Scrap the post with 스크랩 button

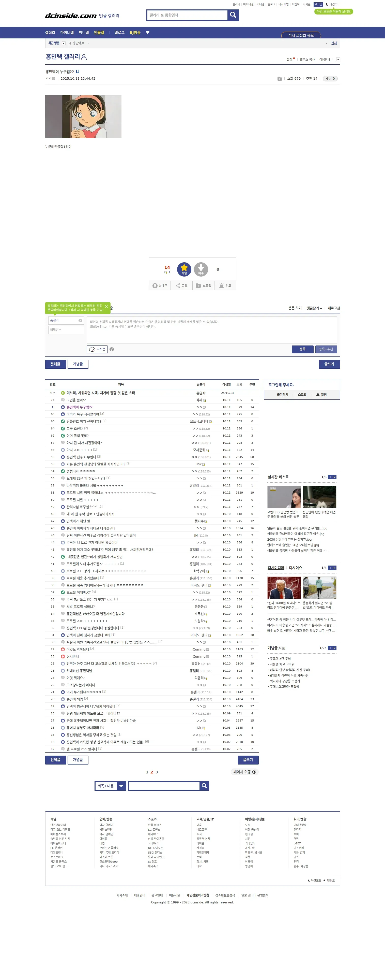coord(203,285)
